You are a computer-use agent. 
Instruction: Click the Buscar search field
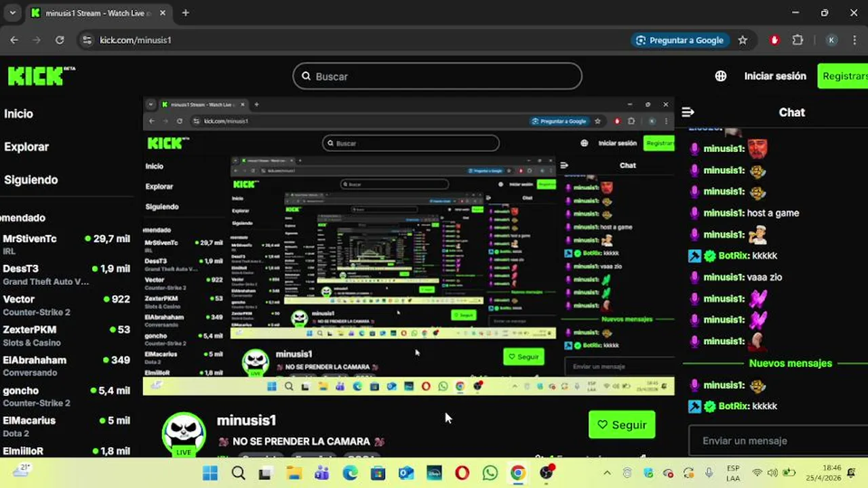[x=437, y=76]
